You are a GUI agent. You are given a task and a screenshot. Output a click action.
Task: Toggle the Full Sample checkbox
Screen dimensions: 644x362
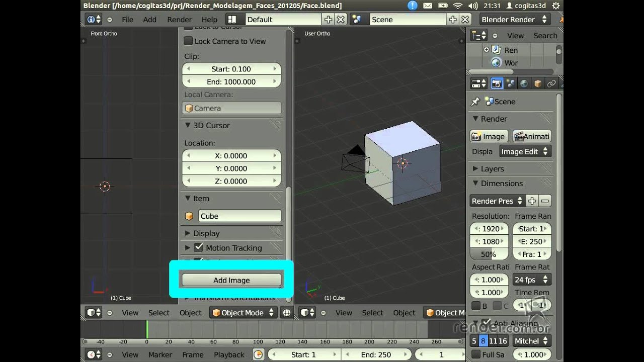click(x=476, y=354)
